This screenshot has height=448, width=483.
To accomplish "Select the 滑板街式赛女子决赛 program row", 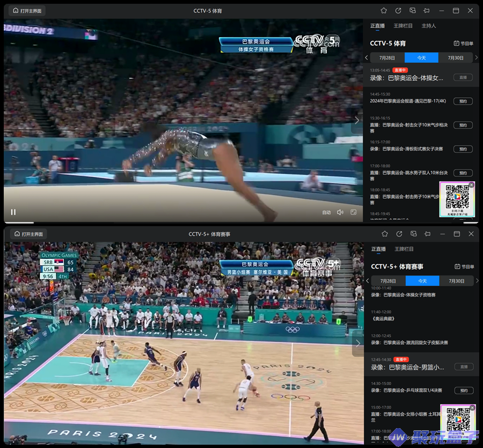I will (x=421, y=147).
